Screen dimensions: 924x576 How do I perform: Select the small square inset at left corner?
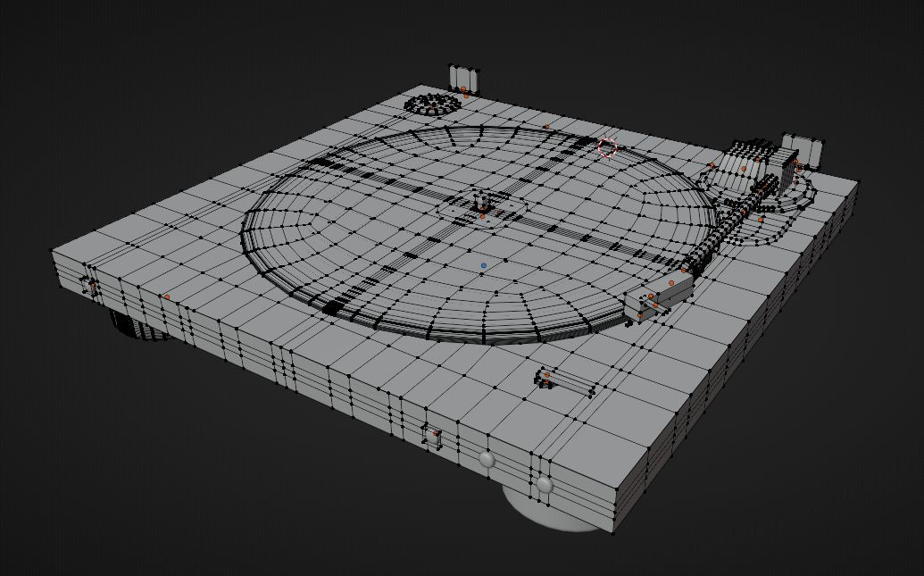click(x=89, y=287)
